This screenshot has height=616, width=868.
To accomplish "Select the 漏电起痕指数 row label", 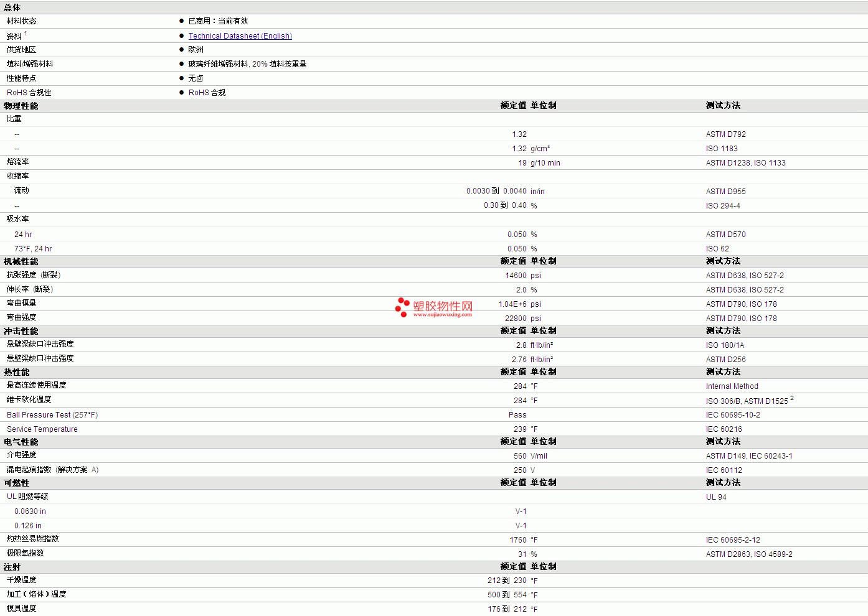I will 53,470.
